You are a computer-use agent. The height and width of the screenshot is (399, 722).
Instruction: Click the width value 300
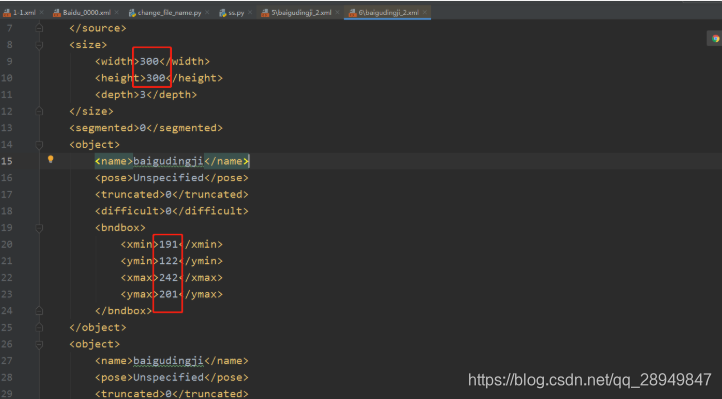point(149,61)
